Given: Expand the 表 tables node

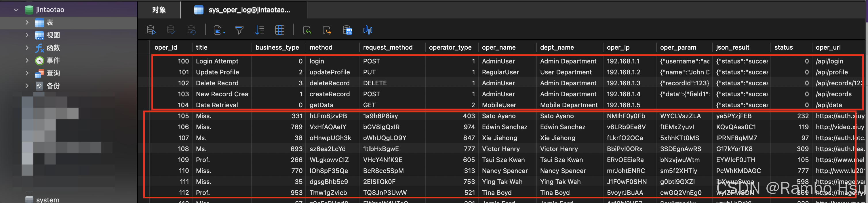Looking at the screenshot, I should [27, 22].
